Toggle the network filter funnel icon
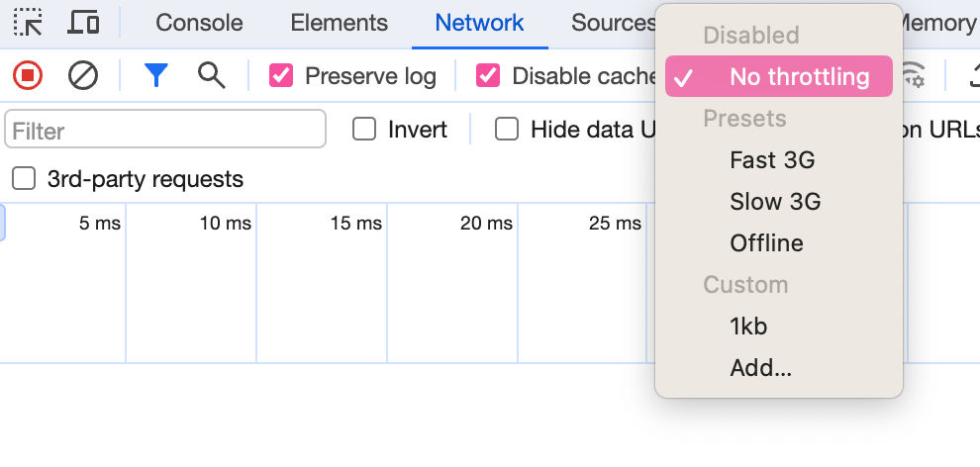980x467 pixels. point(155,75)
